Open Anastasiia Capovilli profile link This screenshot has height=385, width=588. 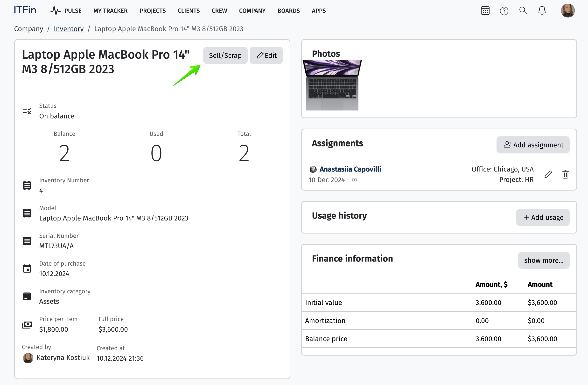[350, 169]
